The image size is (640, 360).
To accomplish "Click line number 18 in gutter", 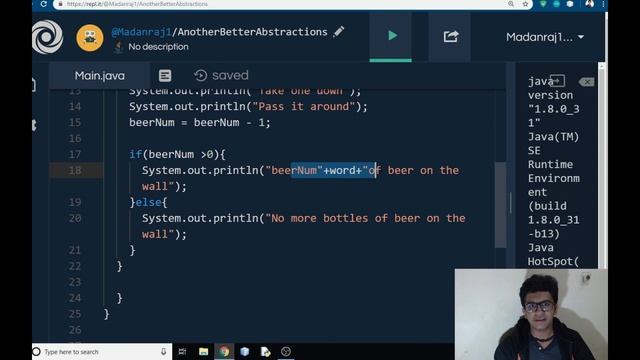I will point(75,170).
